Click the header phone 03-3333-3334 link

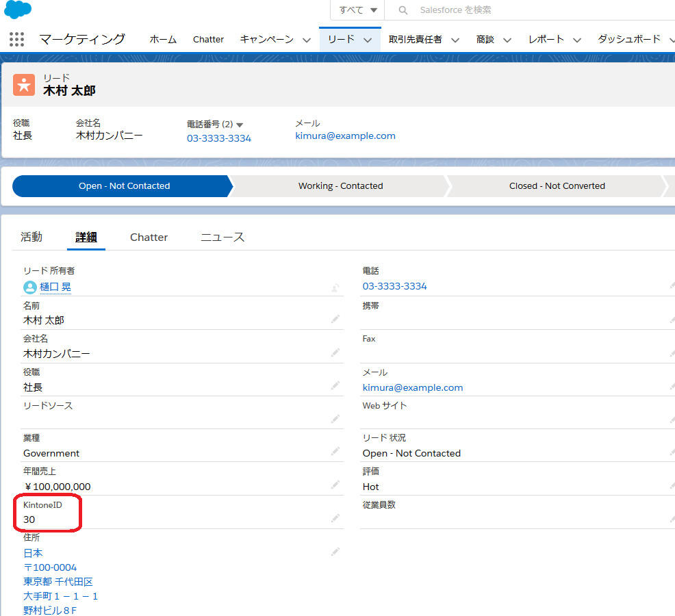(218, 138)
